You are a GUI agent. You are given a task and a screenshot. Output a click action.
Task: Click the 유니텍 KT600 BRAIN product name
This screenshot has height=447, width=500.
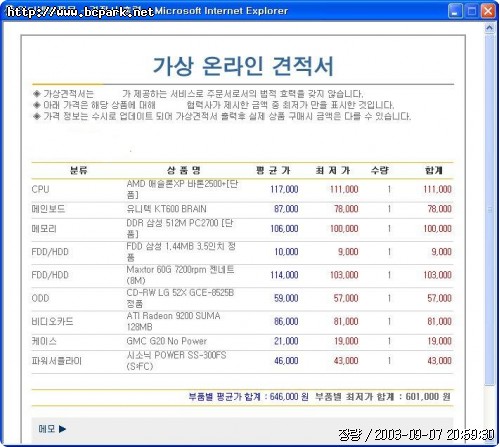tap(166, 209)
